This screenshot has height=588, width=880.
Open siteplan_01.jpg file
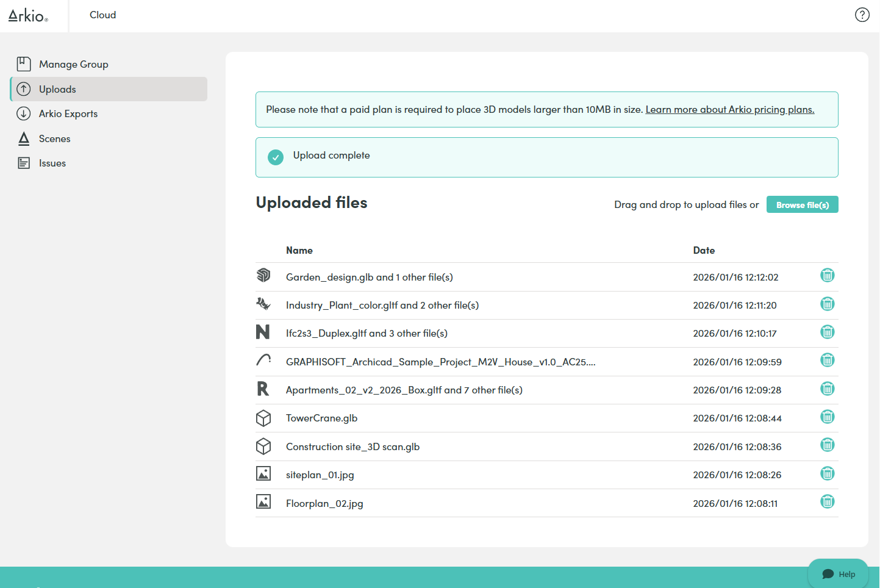320,475
